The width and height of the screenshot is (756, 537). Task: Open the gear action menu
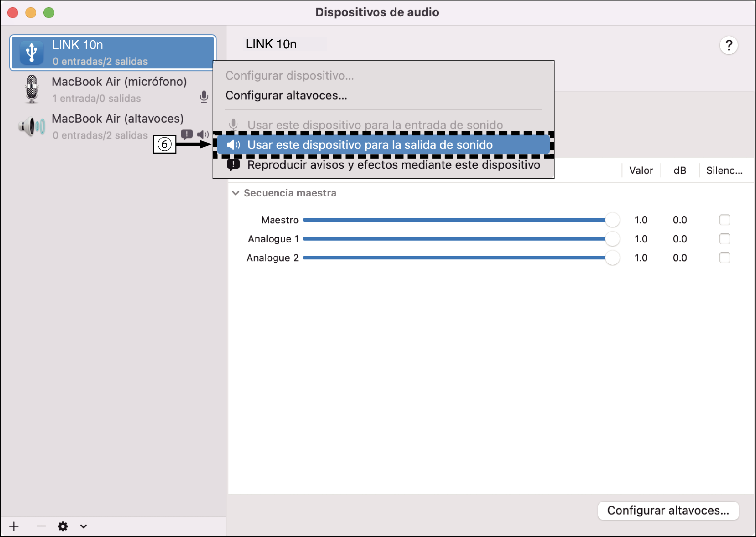click(x=63, y=526)
